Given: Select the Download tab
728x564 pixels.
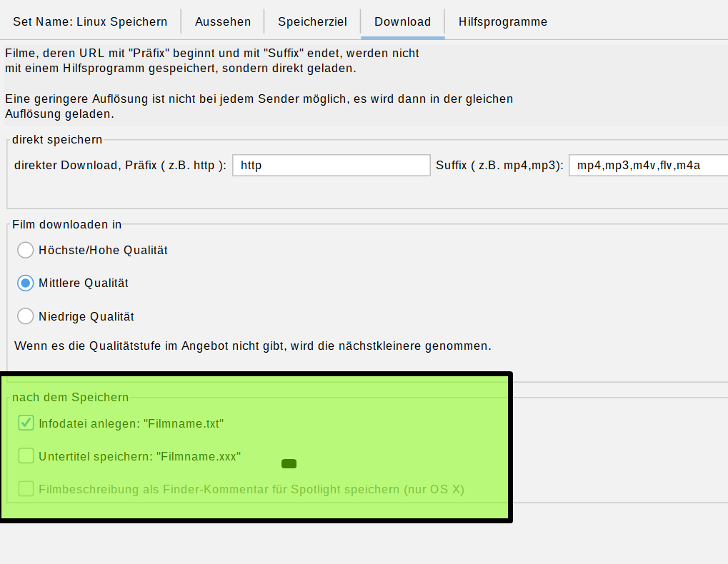Looking at the screenshot, I should pos(402,21).
